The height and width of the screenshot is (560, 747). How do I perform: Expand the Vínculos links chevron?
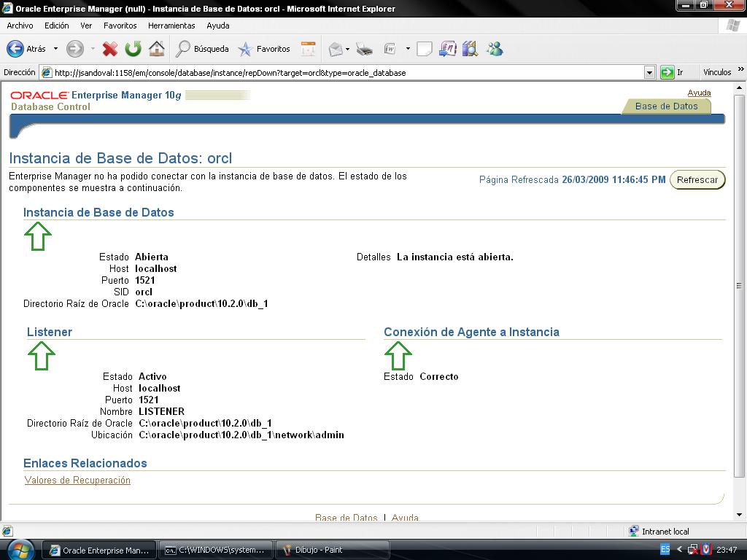point(741,69)
